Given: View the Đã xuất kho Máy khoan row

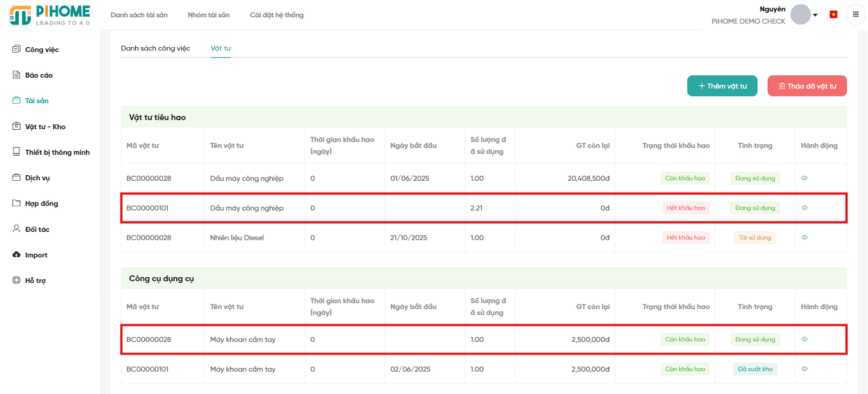Looking at the screenshot, I should click(805, 369).
